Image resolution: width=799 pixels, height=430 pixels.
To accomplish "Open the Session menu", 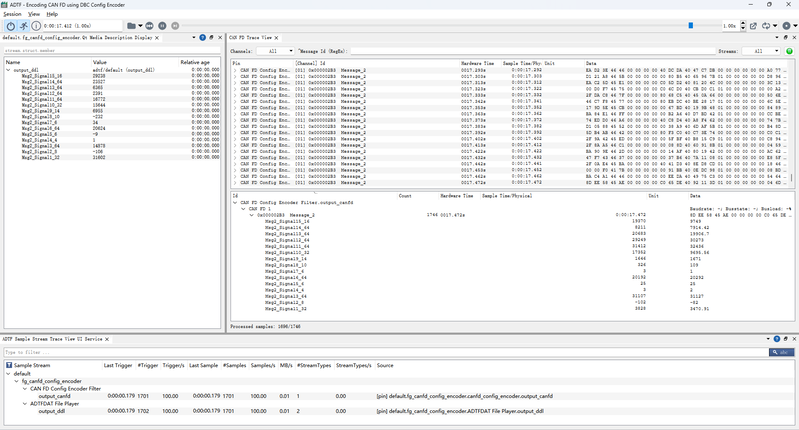I will coord(12,14).
